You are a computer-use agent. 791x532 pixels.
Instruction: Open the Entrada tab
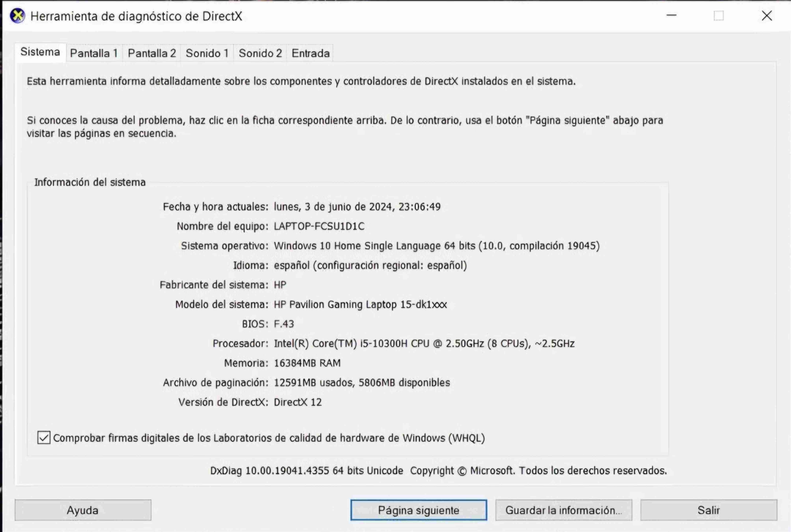(x=310, y=53)
